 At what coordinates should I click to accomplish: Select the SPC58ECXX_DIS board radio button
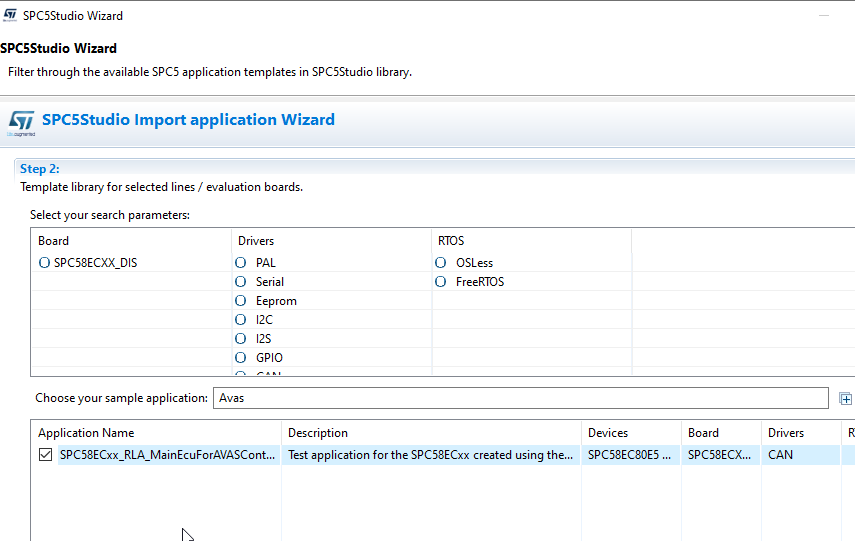point(44,263)
